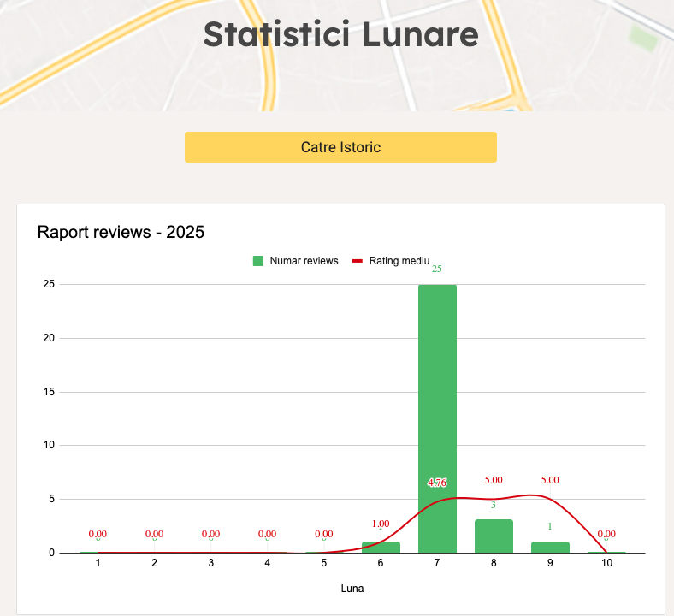This screenshot has width=674, height=616.
Task: Click the green Numar reviews legend swatch
Action: coord(257,261)
